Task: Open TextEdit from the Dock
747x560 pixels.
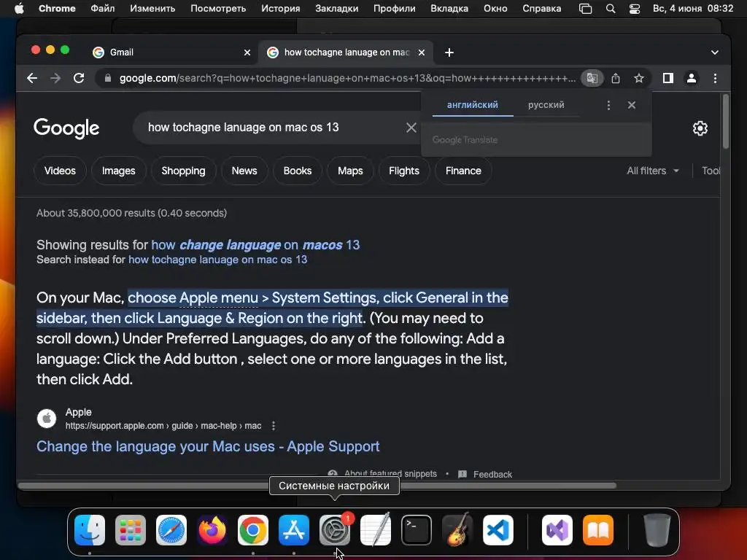Action: click(376, 530)
